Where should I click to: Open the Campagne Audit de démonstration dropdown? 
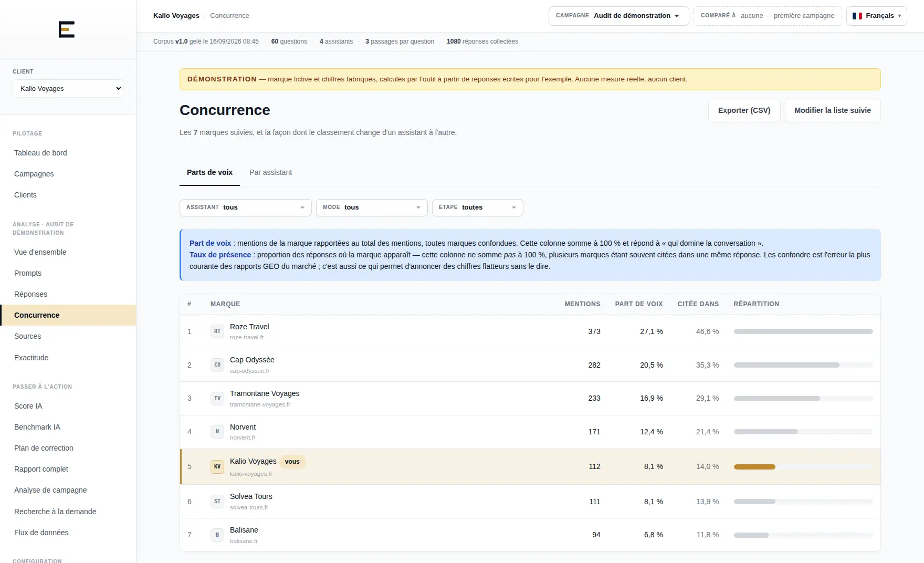click(618, 16)
